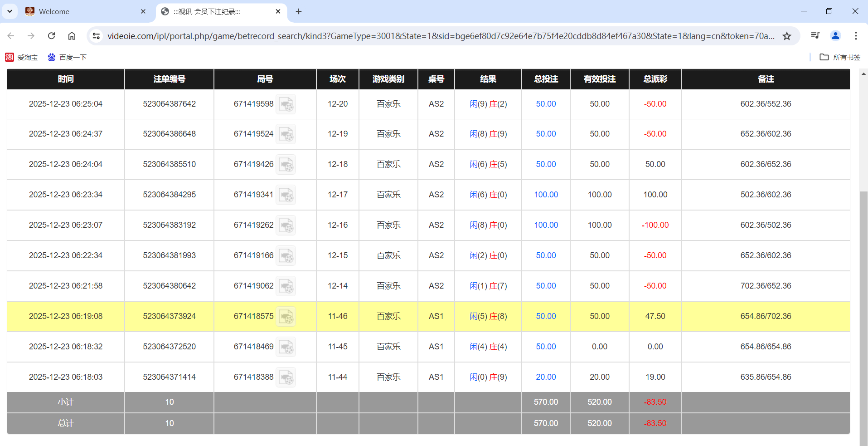Image resolution: width=868 pixels, height=446 pixels.
Task: Click the video replay icon for round 671418388
Action: coord(286,377)
